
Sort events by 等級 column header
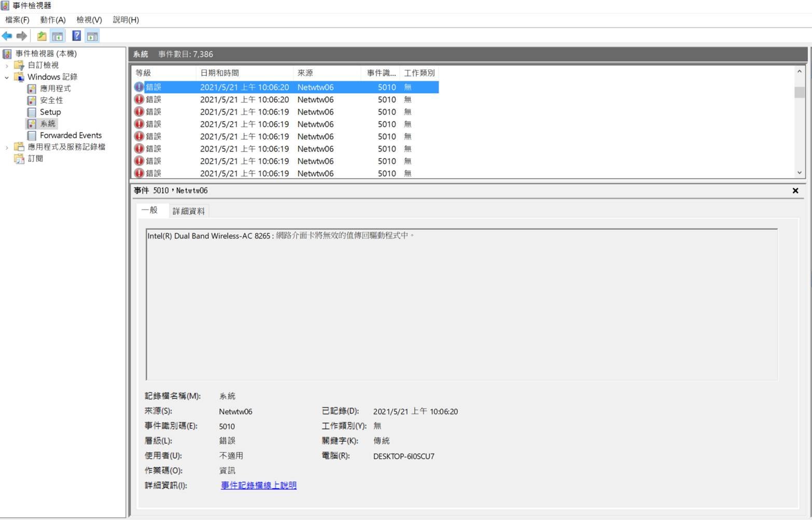coord(164,73)
